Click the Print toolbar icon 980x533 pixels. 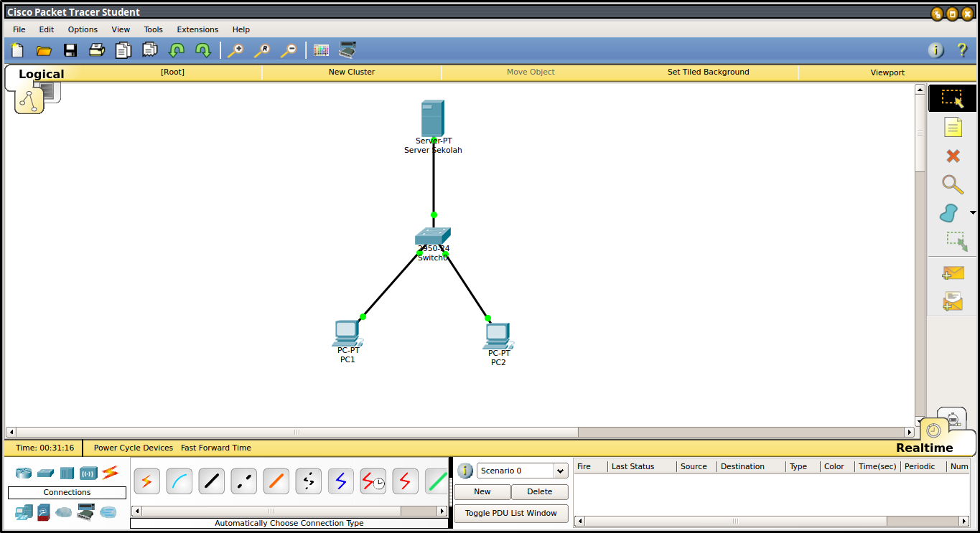coord(97,50)
